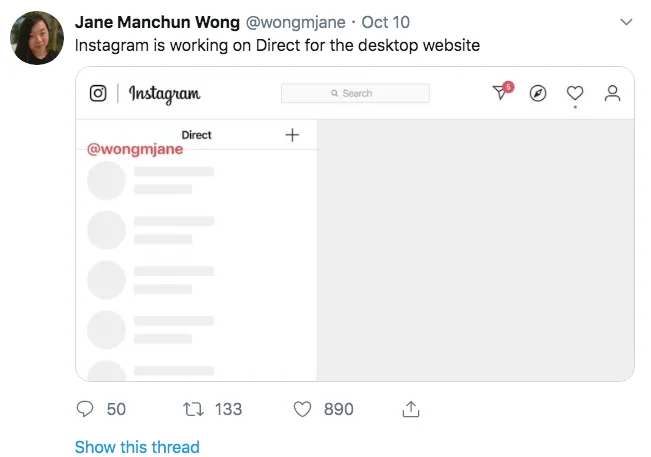The image size is (651, 457).
Task: Open the Show this thread link
Action: pyautogui.click(x=137, y=447)
